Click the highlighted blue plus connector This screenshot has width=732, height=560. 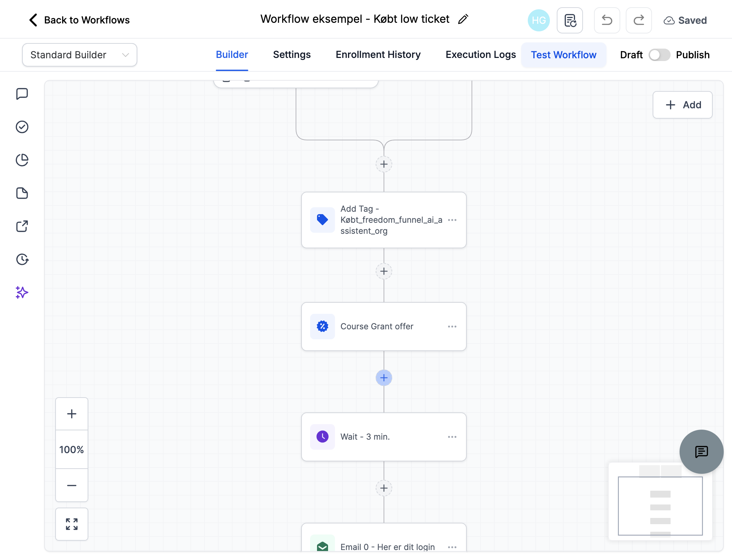point(384,378)
